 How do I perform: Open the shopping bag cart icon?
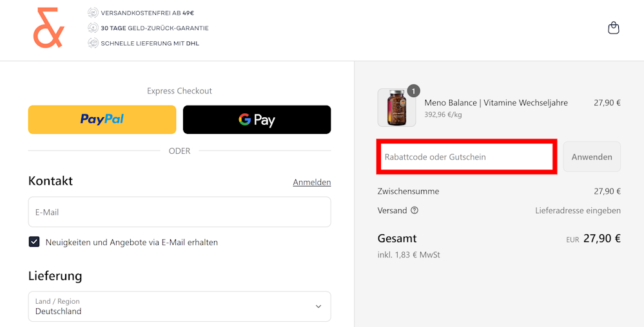point(613,28)
